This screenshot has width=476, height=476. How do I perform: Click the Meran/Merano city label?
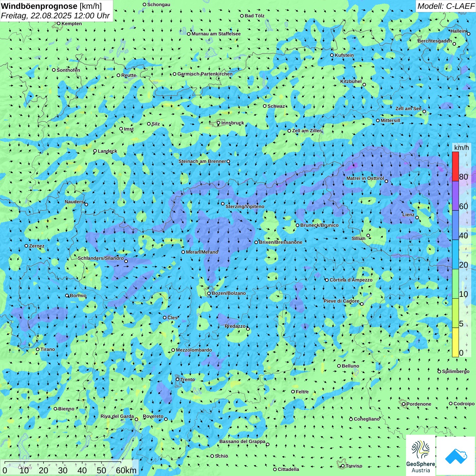click(202, 252)
